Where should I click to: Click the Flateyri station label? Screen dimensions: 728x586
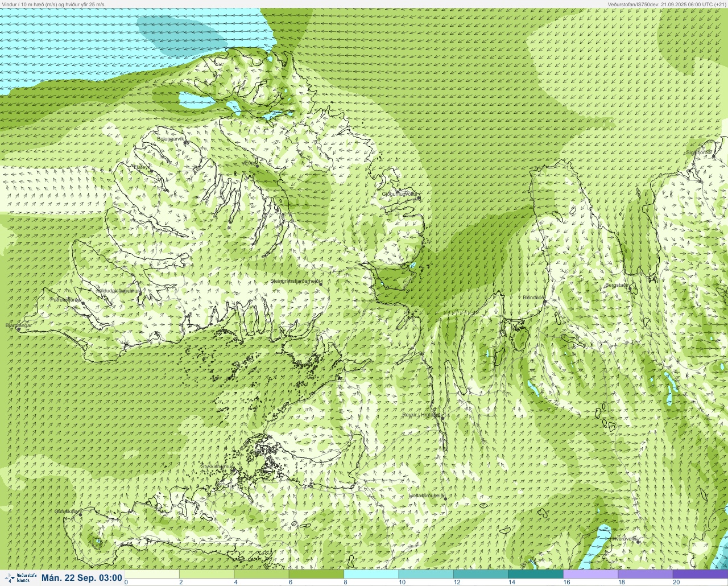click(x=142, y=167)
